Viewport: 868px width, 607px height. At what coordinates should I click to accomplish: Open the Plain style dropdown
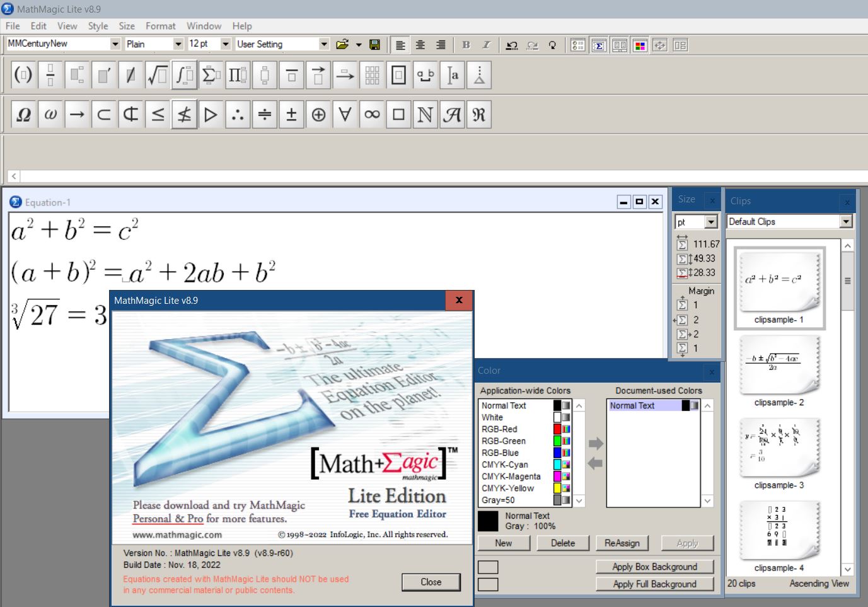178,43
